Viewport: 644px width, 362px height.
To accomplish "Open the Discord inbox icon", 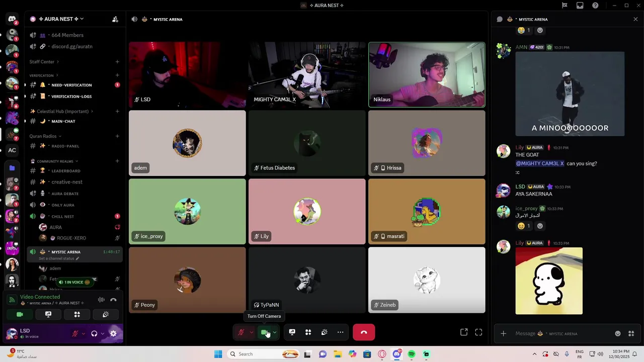I will (580, 6).
